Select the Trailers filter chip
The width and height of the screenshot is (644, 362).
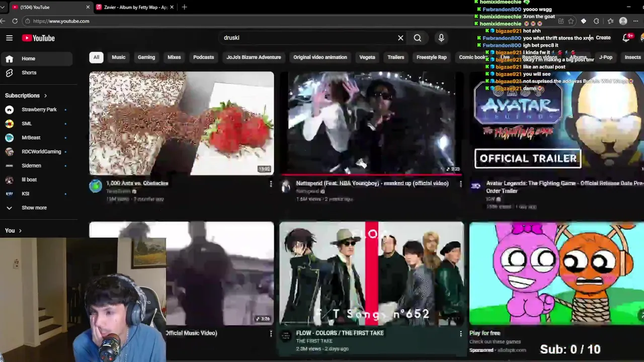coord(396,57)
